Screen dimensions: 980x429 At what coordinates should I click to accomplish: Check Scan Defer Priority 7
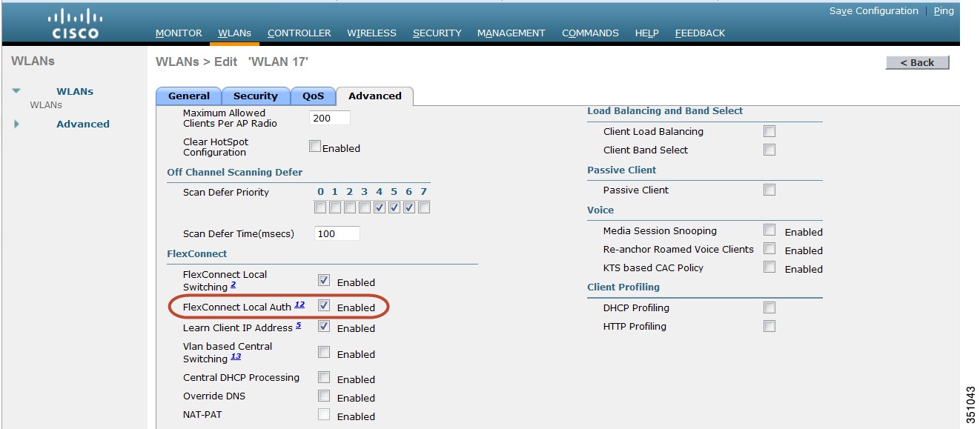pyautogui.click(x=424, y=207)
